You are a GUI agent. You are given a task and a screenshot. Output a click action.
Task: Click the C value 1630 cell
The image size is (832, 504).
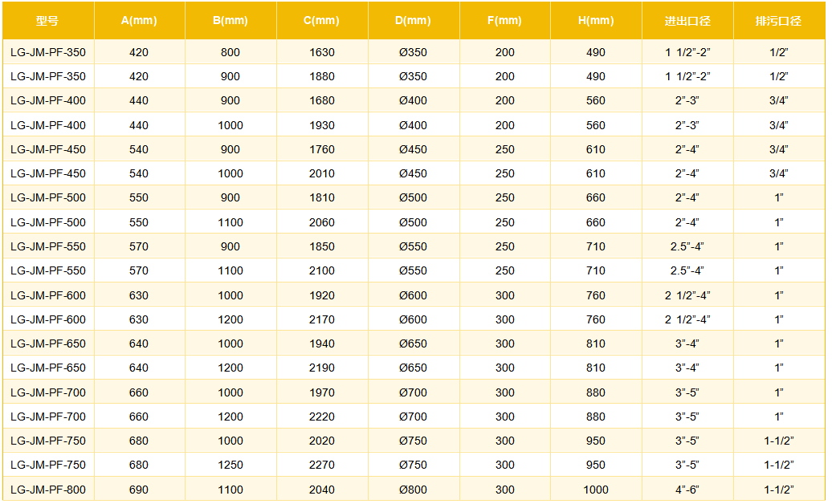pyautogui.click(x=321, y=52)
